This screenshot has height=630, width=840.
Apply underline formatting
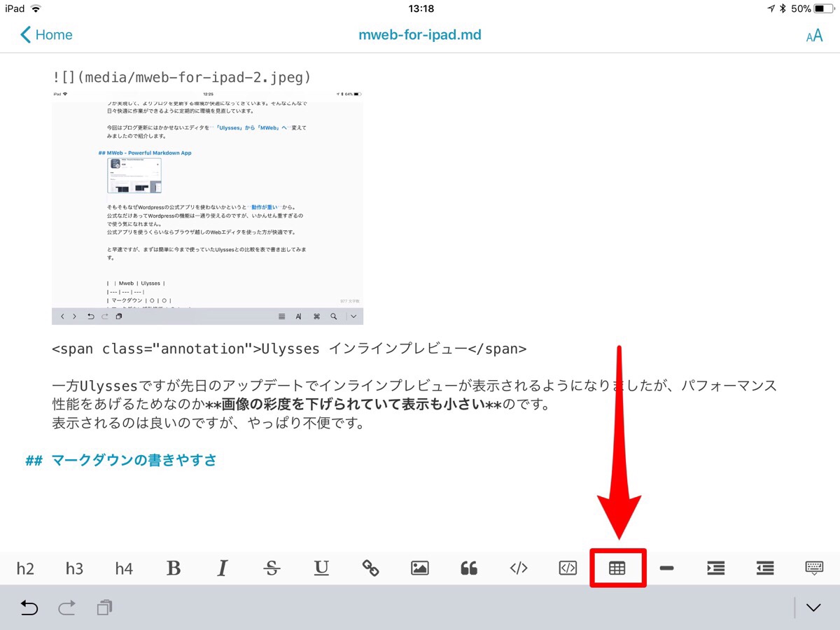coord(321,568)
